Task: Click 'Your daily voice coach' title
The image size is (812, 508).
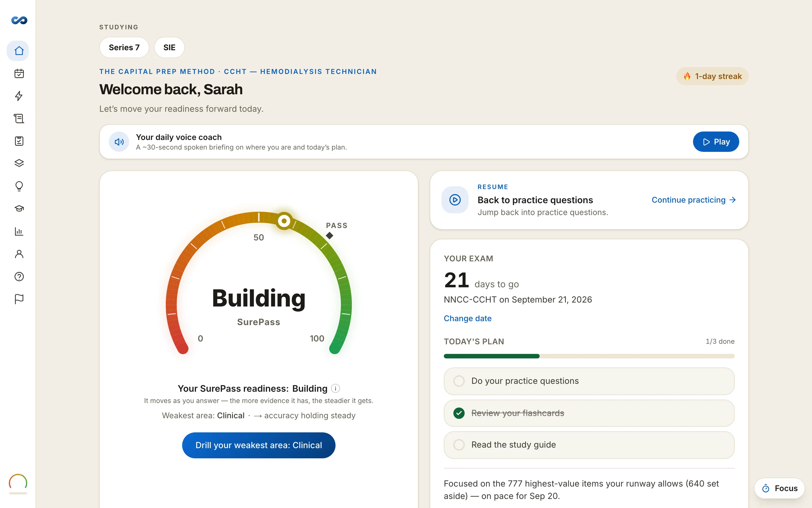Action: pyautogui.click(x=179, y=137)
